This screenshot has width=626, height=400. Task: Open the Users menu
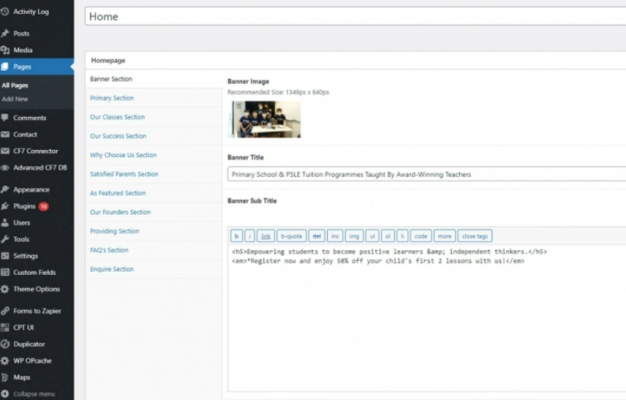(21, 223)
